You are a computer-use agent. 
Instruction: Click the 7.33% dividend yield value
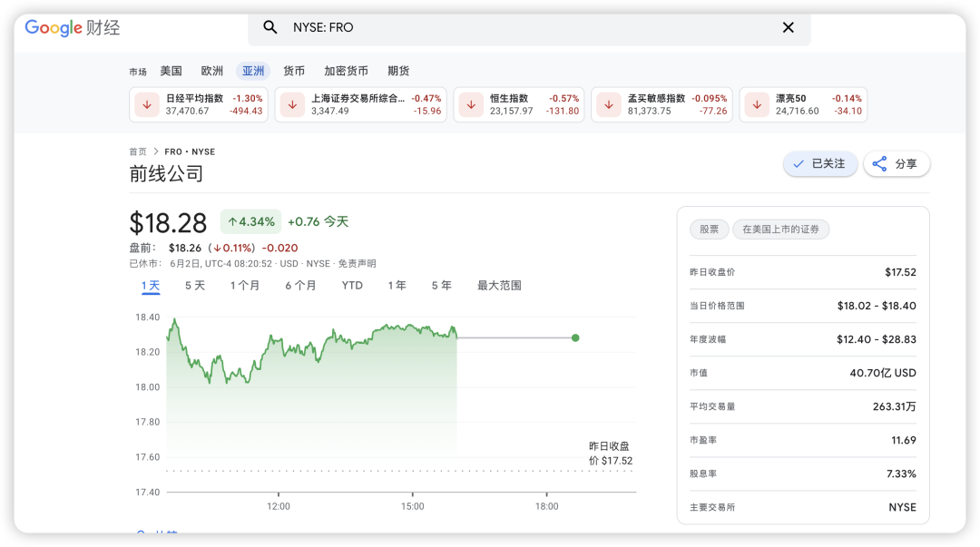[901, 474]
